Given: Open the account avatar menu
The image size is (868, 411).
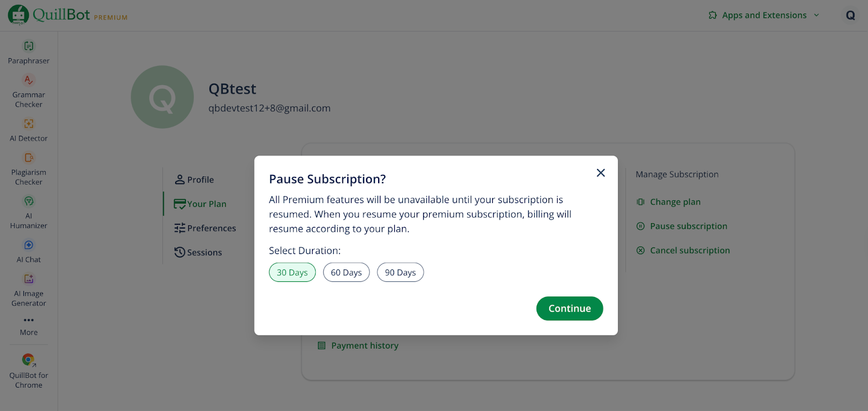Looking at the screenshot, I should (850, 15).
